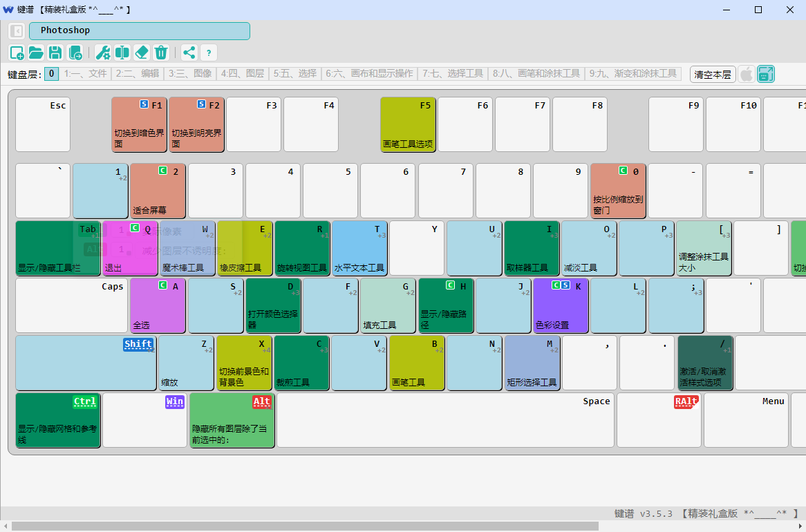The image size is (806, 532).
Task: Toggle the teal keyboard expand view icon
Action: (766, 74)
